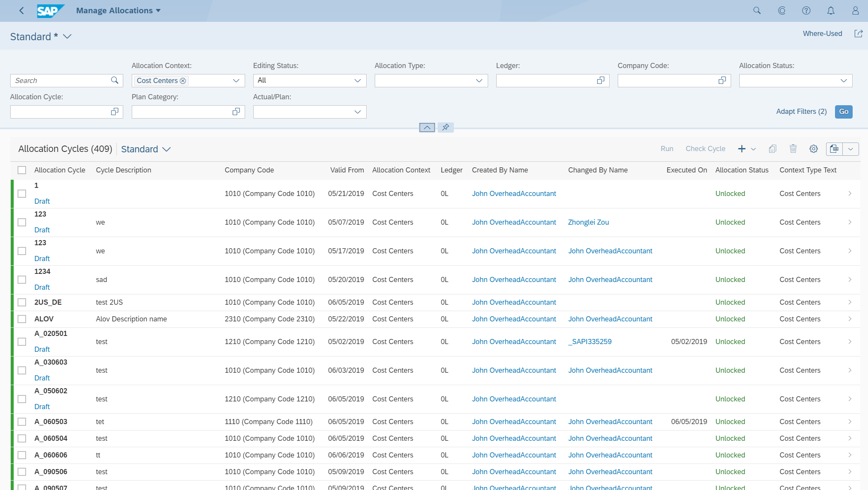This screenshot has height=490, width=868.
Task: Click the delete trash icon
Action: (x=793, y=149)
